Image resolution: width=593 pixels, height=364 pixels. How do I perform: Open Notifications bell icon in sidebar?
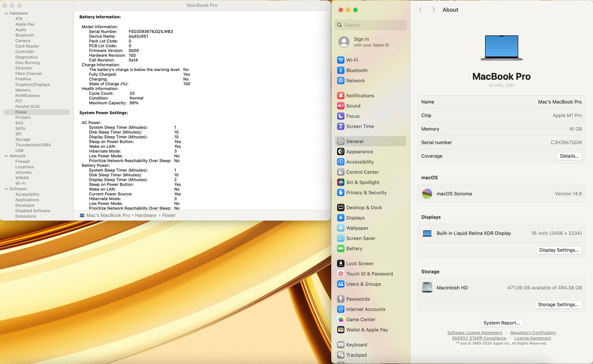341,96
